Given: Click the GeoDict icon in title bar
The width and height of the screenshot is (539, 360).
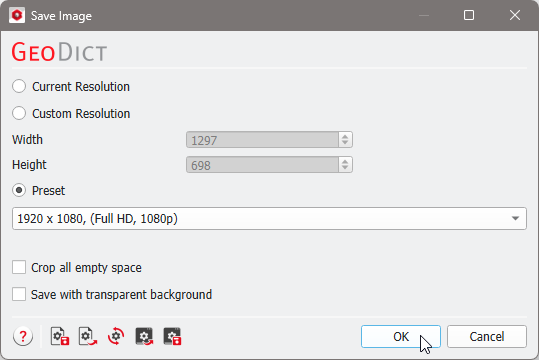Looking at the screenshot, I should 17,15.
